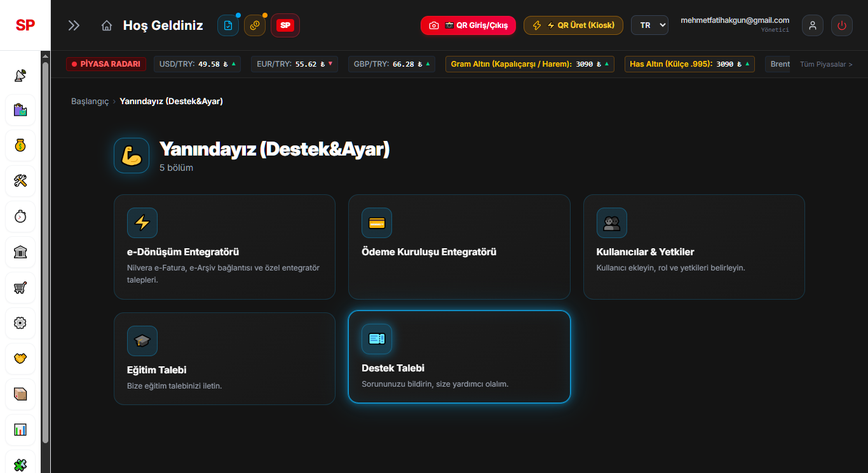This screenshot has height=473, width=868.
Task: Open the Destek Talebi card
Action: (459, 357)
